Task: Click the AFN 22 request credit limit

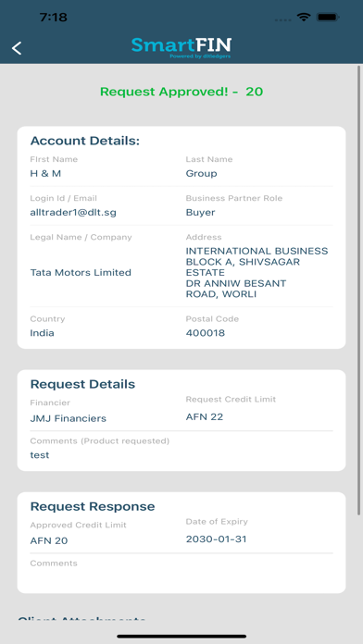Action: (205, 417)
